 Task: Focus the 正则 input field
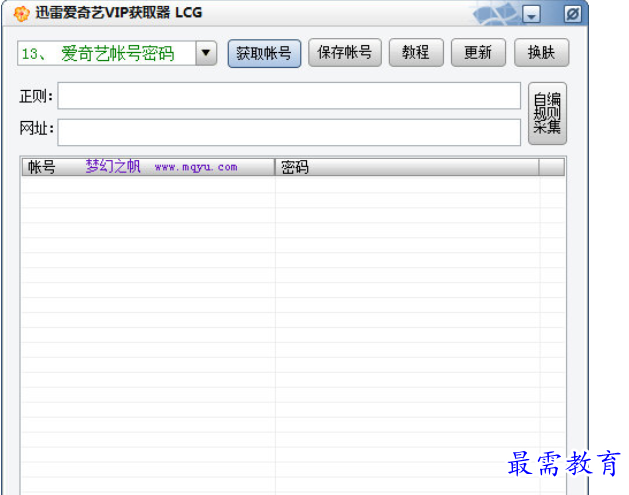289,95
